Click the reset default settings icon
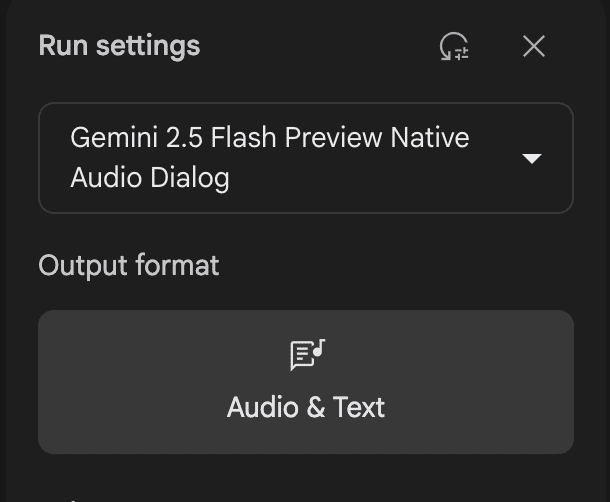This screenshot has height=502, width=610. [454, 46]
